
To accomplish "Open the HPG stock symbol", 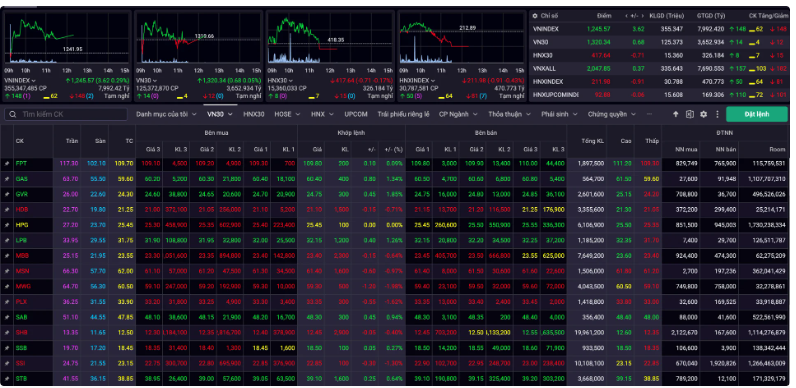I will [x=21, y=224].
